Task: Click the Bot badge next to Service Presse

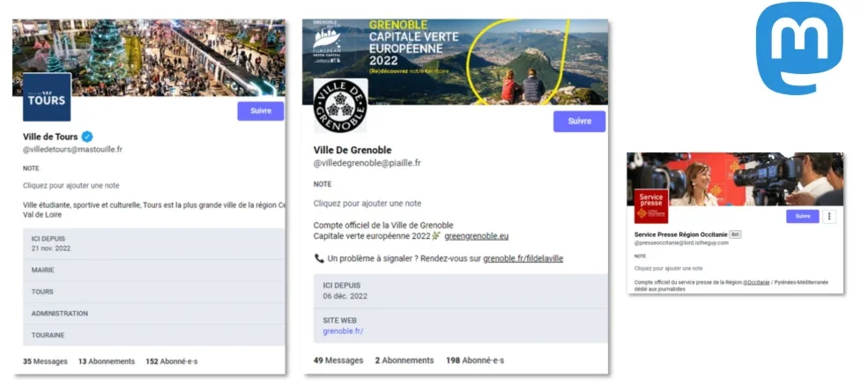Action: point(735,234)
